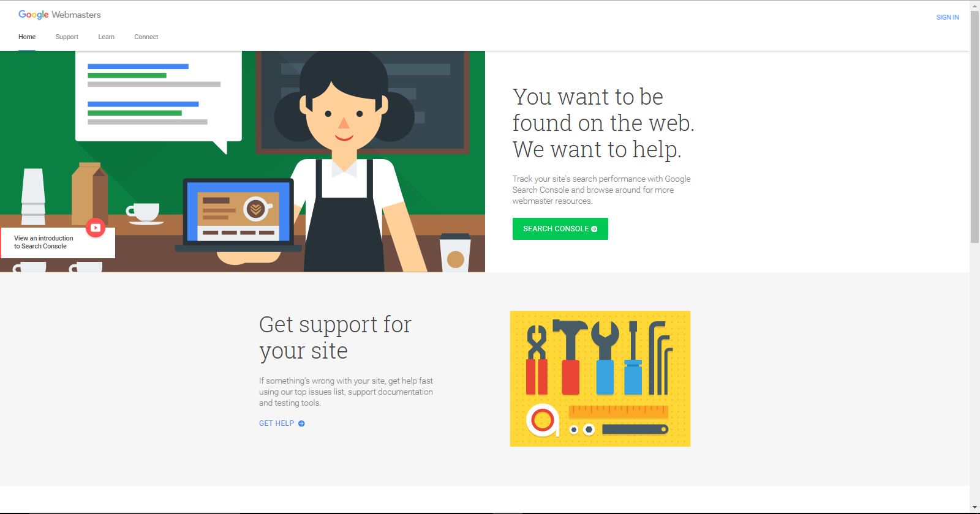980x514 pixels.
Task: Click the search results speech bubble graphic
Action: [x=158, y=100]
